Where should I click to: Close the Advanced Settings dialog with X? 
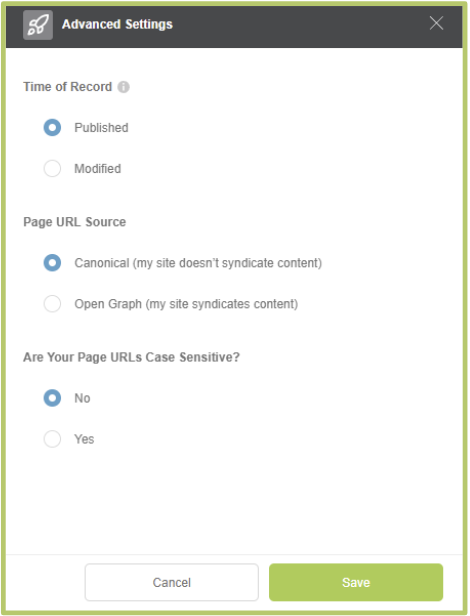point(436,23)
